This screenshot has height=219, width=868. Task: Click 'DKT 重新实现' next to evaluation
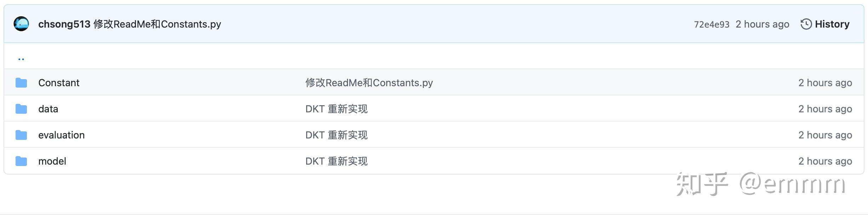coord(336,135)
